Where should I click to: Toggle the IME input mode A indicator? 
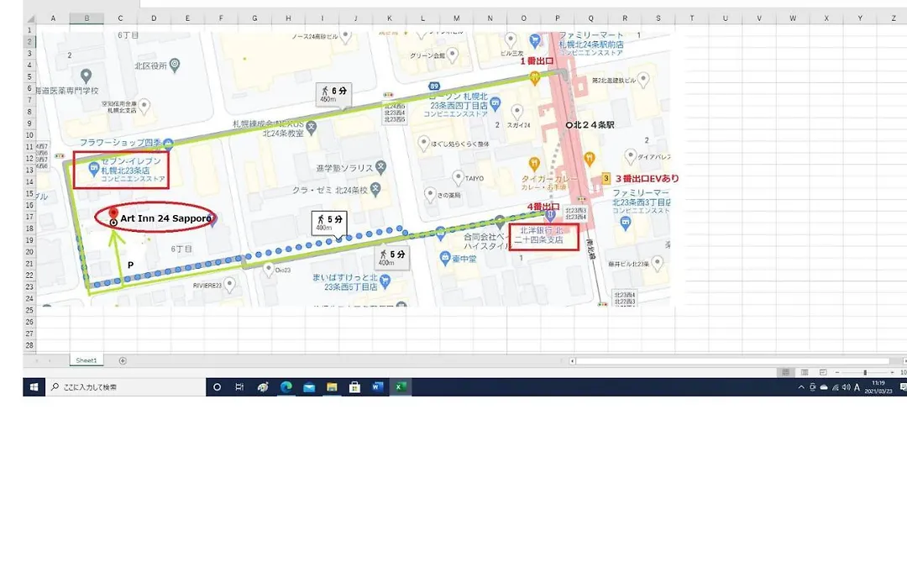[857, 387]
